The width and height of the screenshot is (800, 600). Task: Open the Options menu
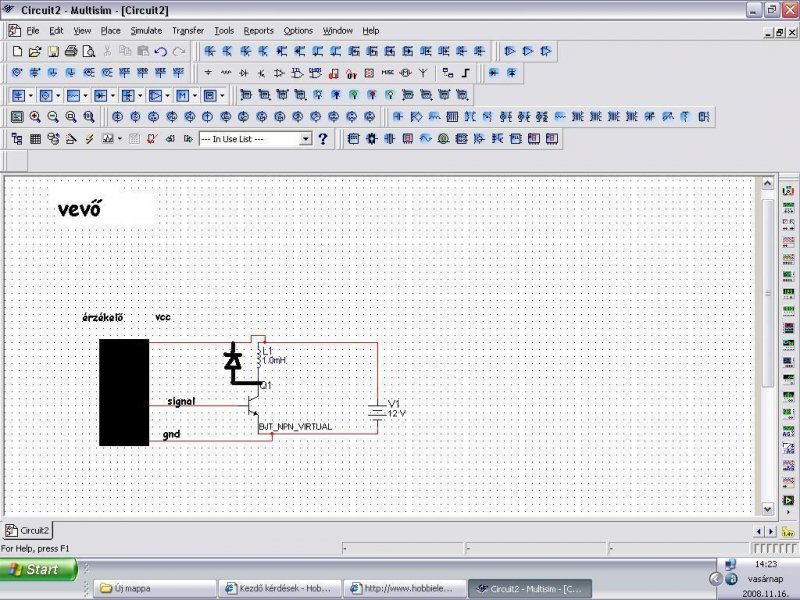pyautogui.click(x=298, y=31)
